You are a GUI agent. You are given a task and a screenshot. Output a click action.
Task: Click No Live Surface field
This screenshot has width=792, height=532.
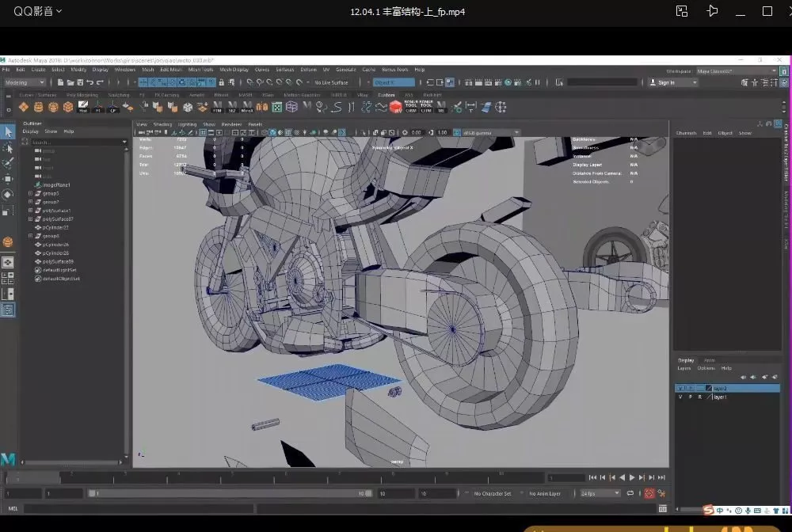331,82
